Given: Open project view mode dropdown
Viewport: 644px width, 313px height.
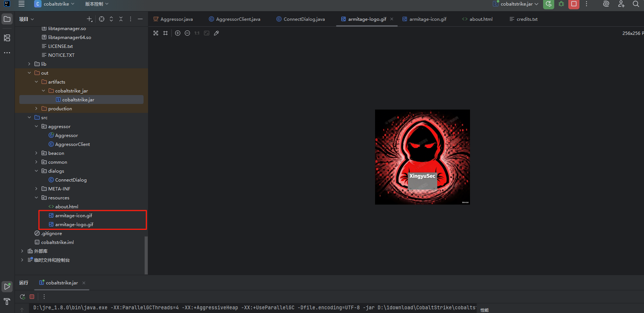Looking at the screenshot, I should pyautogui.click(x=26, y=19).
